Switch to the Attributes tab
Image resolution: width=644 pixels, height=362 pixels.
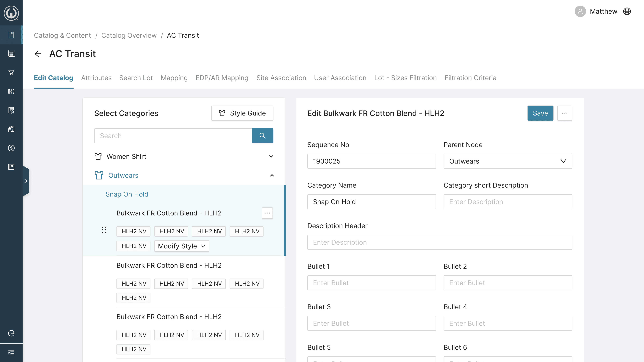tap(96, 78)
